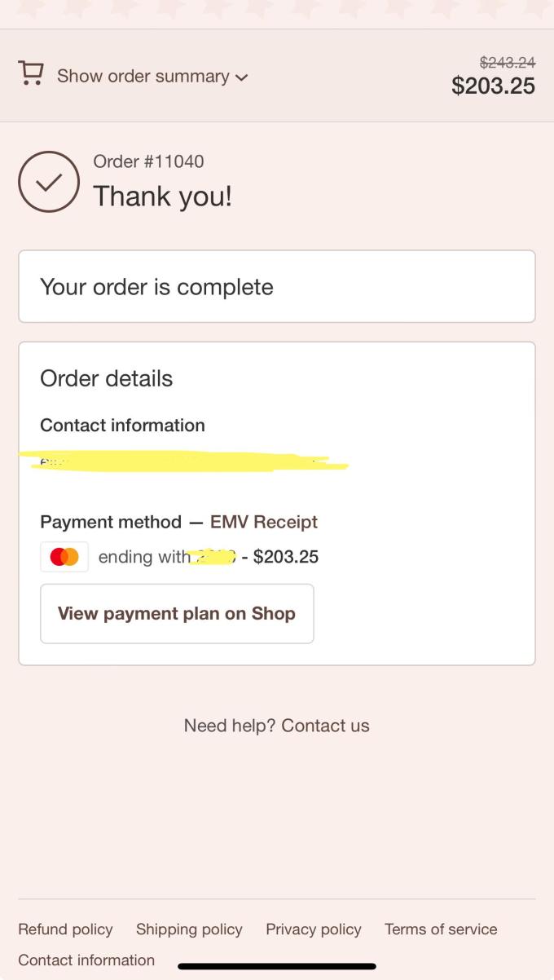554x980 pixels.
Task: Expand the Show order summary chevron
Action: tap(241, 77)
